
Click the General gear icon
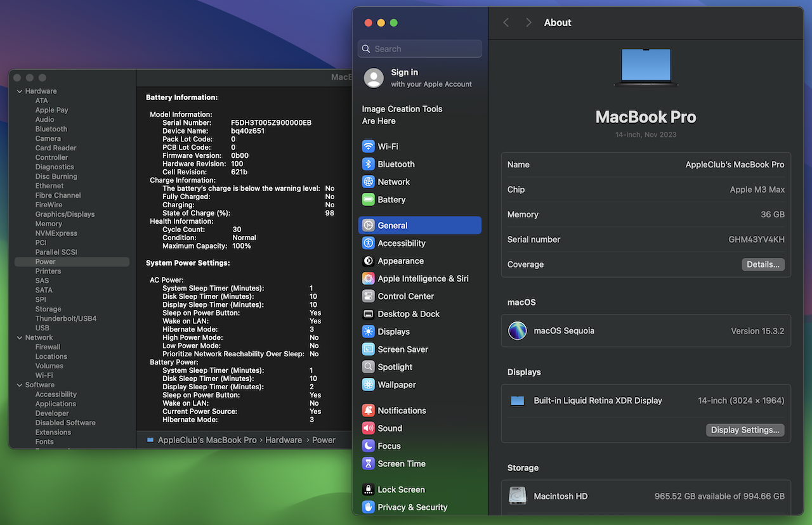click(368, 225)
